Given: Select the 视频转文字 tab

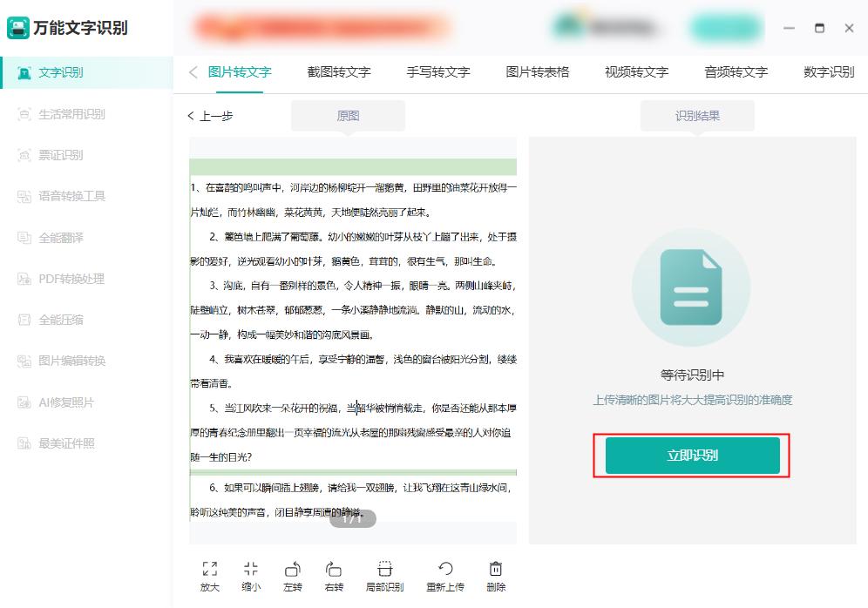Looking at the screenshot, I should pyautogui.click(x=635, y=72).
